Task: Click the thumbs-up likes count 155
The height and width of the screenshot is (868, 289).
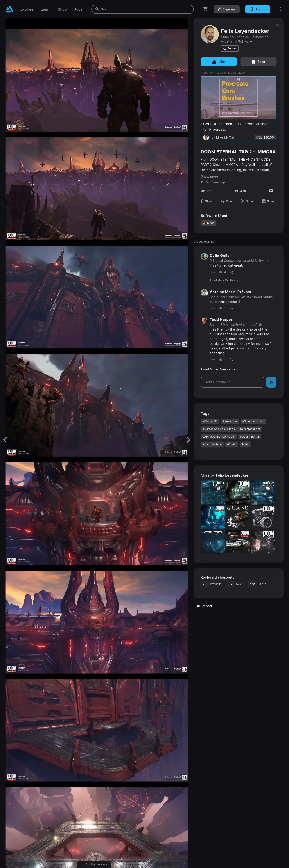Action: (207, 191)
